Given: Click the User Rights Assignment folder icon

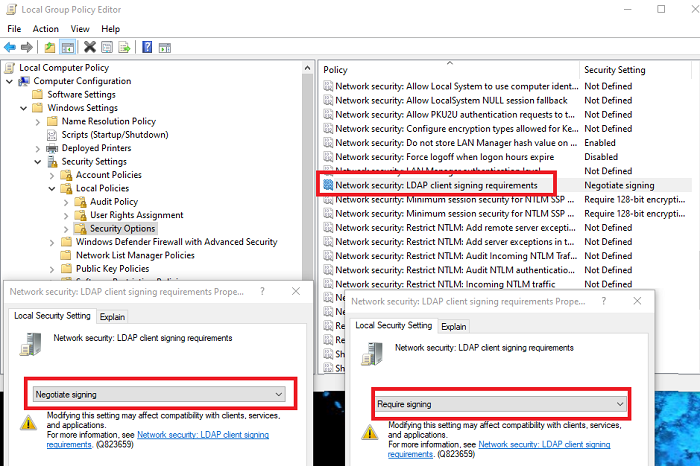Looking at the screenshot, I should tap(81, 215).
